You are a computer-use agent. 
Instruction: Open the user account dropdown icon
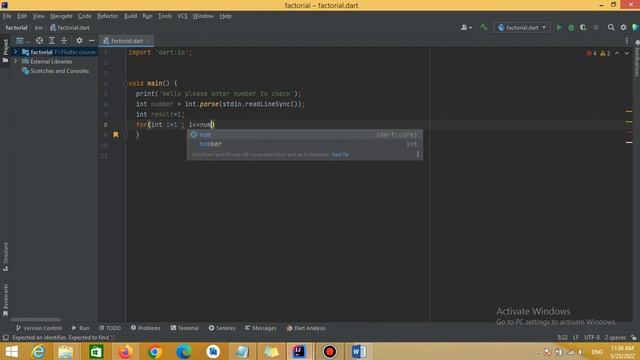click(x=466, y=28)
